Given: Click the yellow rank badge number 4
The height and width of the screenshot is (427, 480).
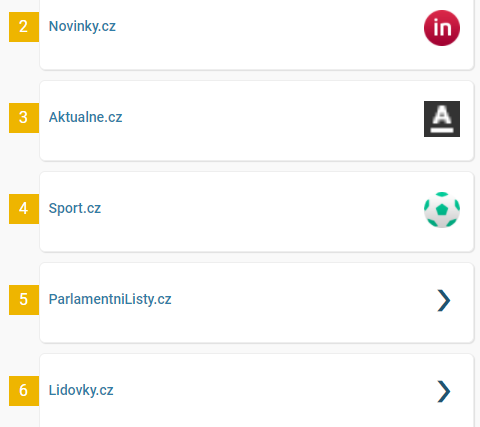Looking at the screenshot, I should 24,209.
